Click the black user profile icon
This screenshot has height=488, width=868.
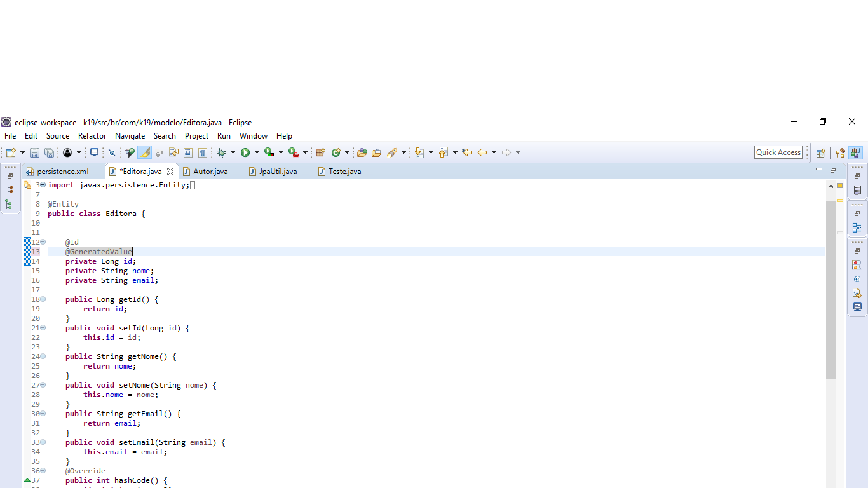point(67,152)
